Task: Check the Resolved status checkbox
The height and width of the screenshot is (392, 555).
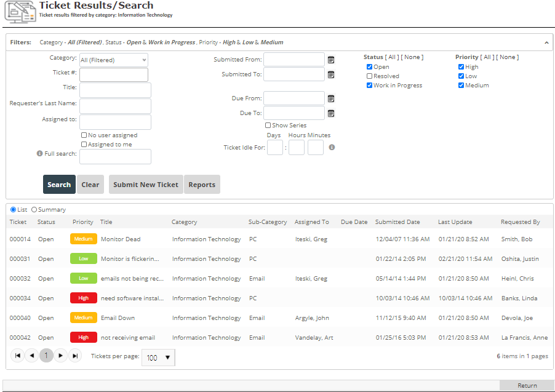Action: pyautogui.click(x=370, y=76)
